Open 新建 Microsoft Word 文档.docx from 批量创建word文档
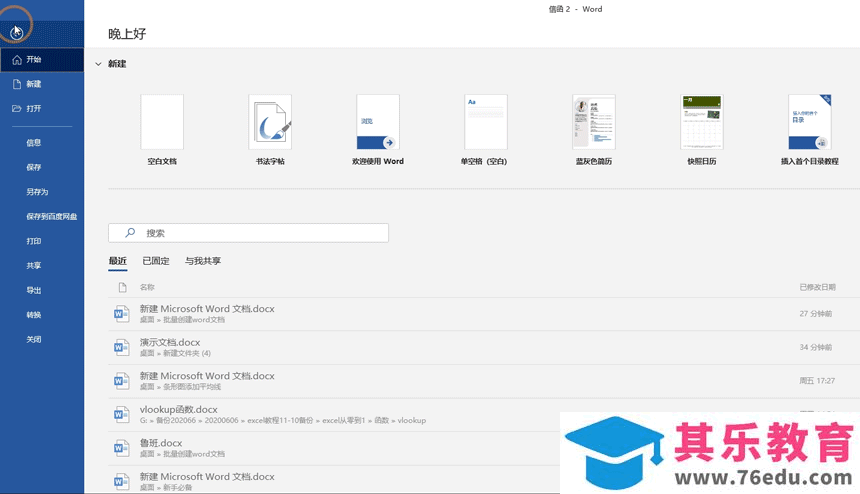This screenshot has height=494, width=860. [x=484, y=314]
